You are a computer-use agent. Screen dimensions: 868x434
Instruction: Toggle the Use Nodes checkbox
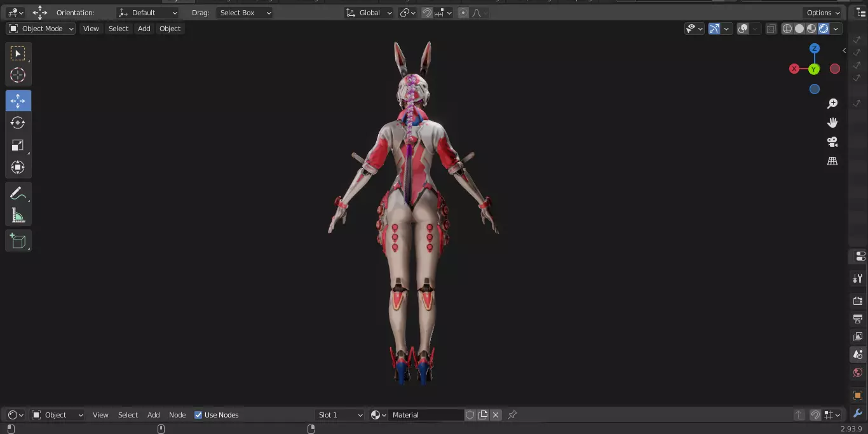[x=198, y=415]
